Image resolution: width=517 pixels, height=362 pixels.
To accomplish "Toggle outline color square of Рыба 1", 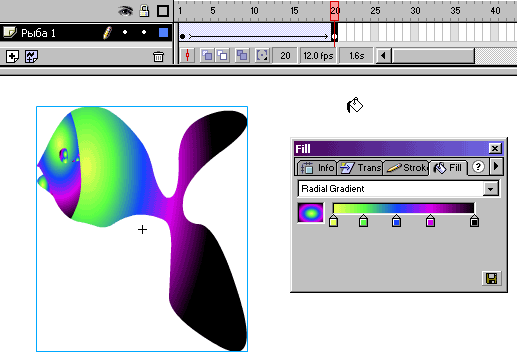I will click(163, 32).
